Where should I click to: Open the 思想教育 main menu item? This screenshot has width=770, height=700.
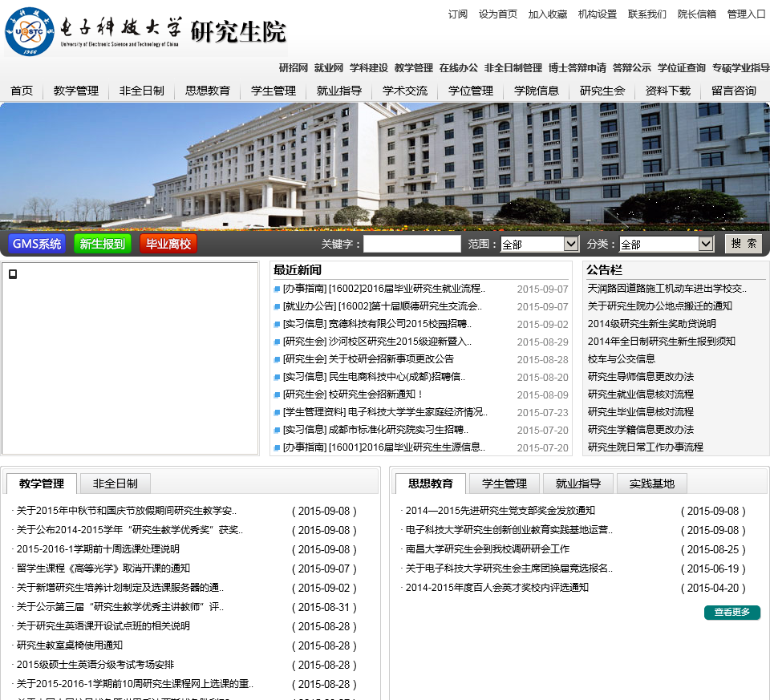(x=208, y=91)
